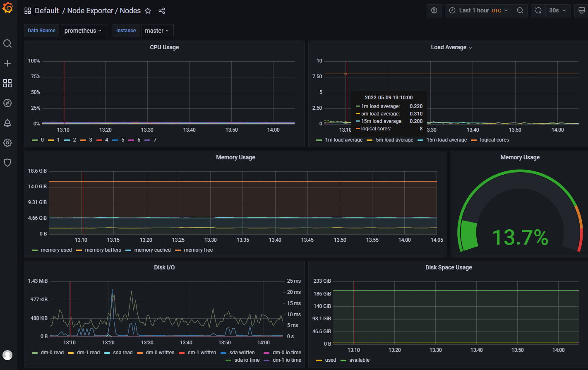Image resolution: width=588 pixels, height=370 pixels.
Task: Open the search dashboards icon in sidebar
Action: pos(7,43)
